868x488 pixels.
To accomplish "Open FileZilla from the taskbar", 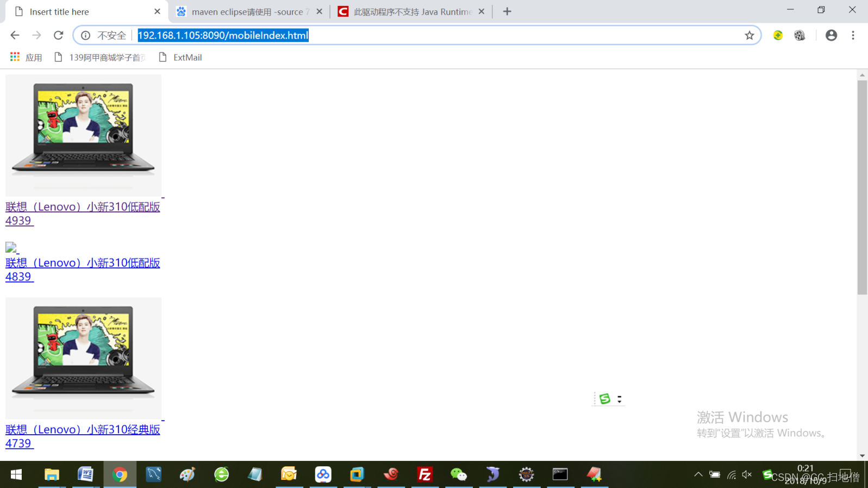I will pos(424,474).
